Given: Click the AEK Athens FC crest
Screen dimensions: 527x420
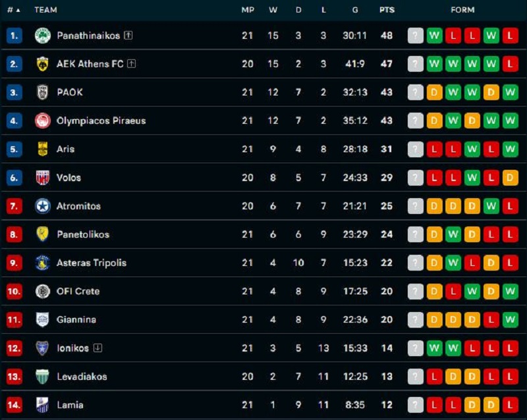Looking at the screenshot, I should click(43, 64).
